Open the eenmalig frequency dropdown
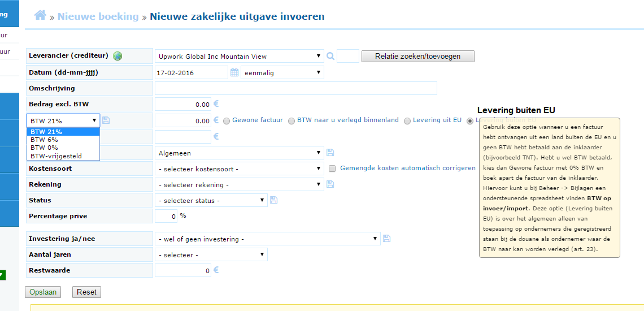644x311 pixels. tap(282, 72)
